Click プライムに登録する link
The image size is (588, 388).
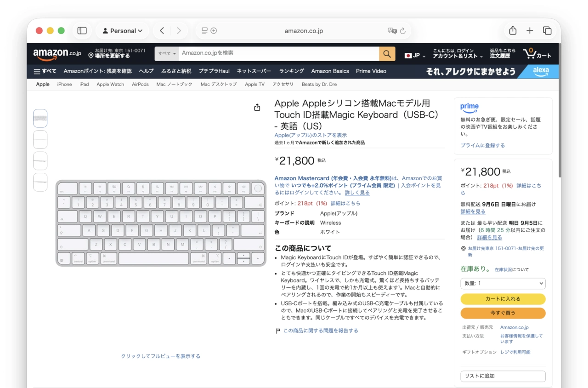[x=483, y=145]
